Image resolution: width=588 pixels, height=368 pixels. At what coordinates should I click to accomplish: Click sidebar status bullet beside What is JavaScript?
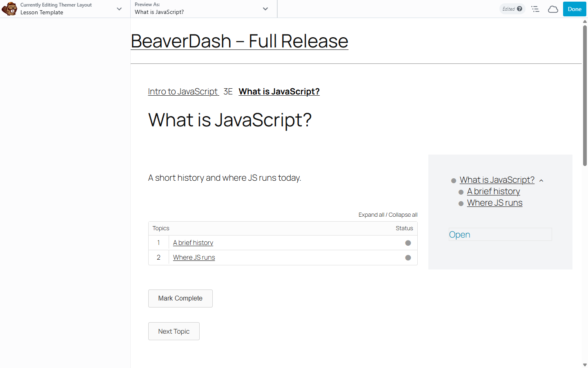pyautogui.click(x=453, y=181)
